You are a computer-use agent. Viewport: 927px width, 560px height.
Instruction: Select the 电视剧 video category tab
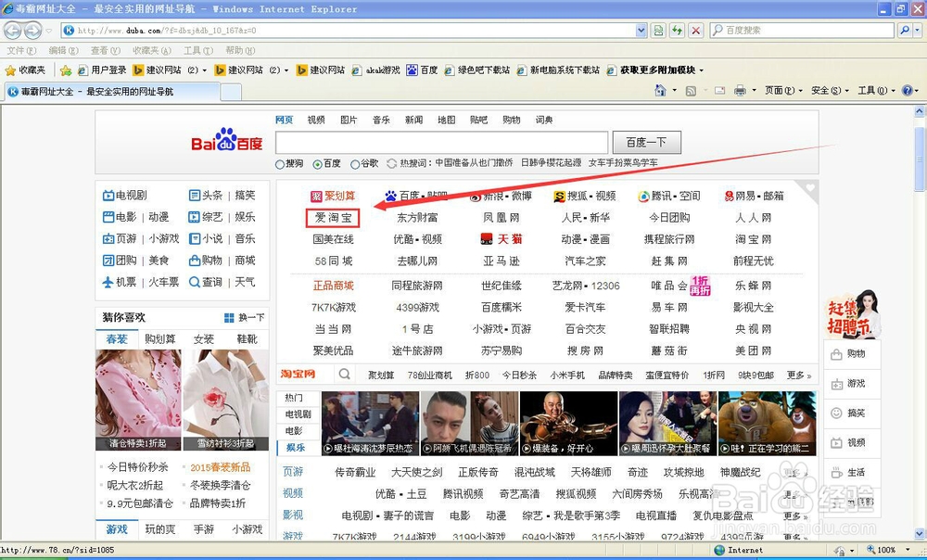(x=298, y=414)
